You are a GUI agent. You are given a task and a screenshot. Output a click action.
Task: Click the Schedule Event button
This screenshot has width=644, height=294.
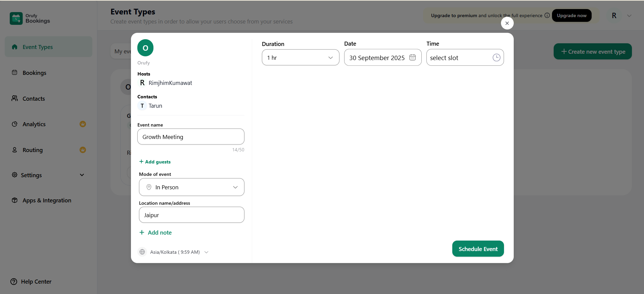pyautogui.click(x=478, y=249)
